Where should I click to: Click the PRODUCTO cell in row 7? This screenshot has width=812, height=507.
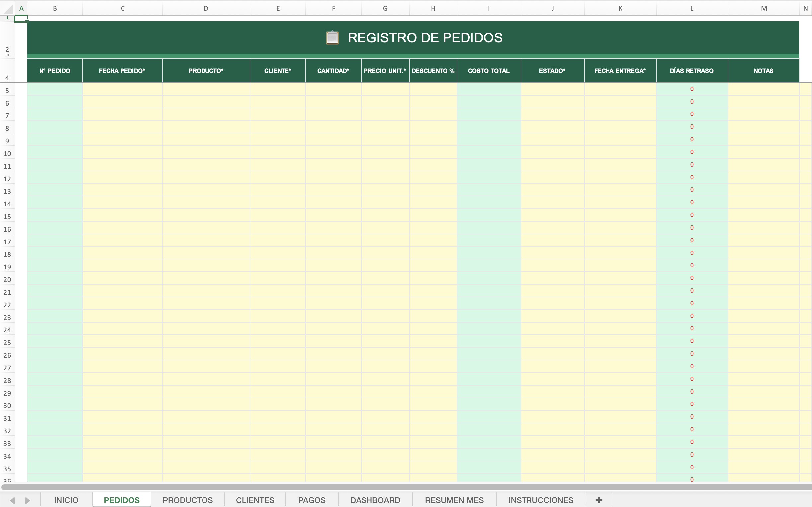(x=206, y=114)
